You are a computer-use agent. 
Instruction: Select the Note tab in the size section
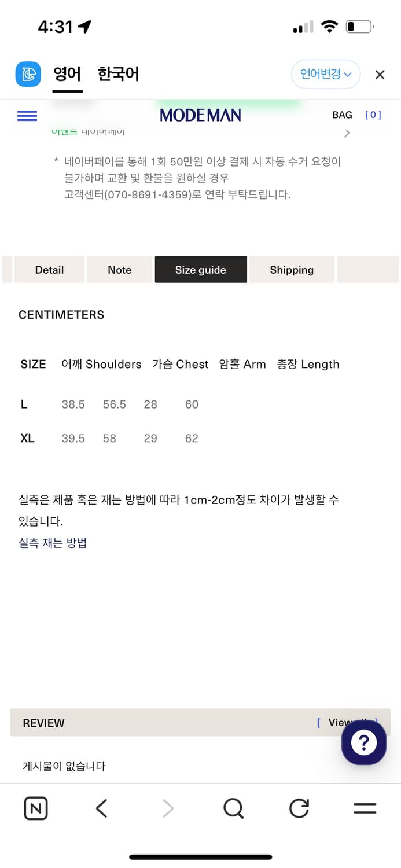(x=119, y=270)
